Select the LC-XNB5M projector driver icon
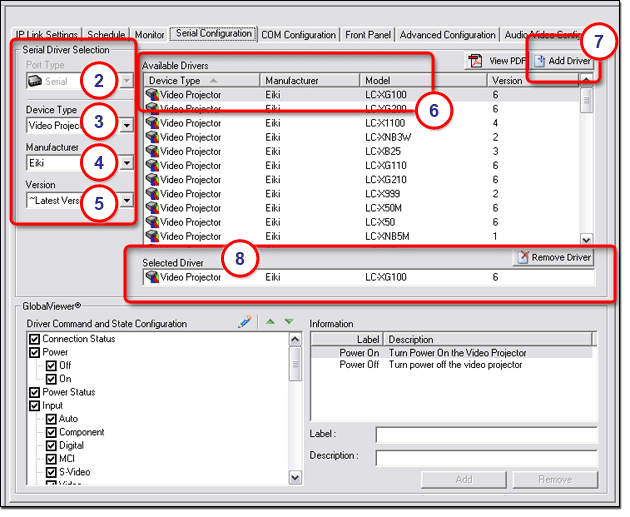This screenshot has width=630, height=517. coord(152,237)
